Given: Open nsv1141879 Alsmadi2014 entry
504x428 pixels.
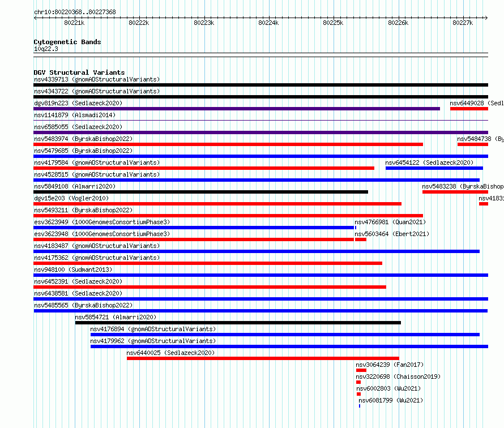Looking at the screenshot, I should click(x=75, y=115).
